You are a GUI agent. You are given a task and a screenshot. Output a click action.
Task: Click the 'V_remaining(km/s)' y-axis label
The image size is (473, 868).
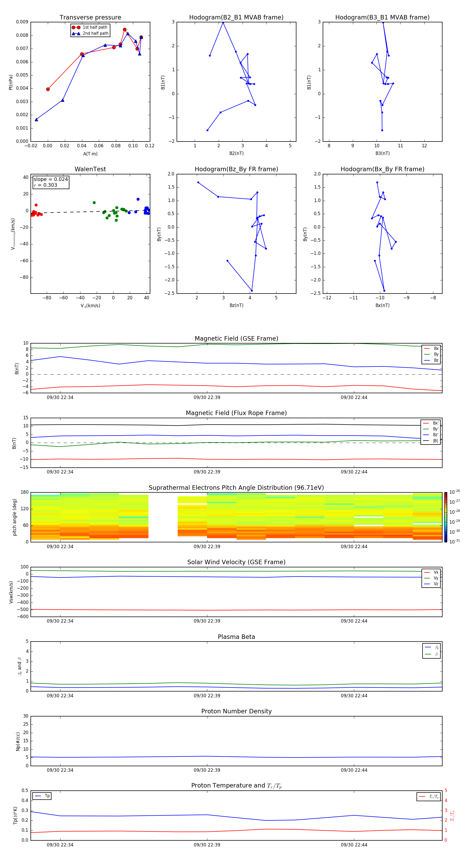pos(13,234)
